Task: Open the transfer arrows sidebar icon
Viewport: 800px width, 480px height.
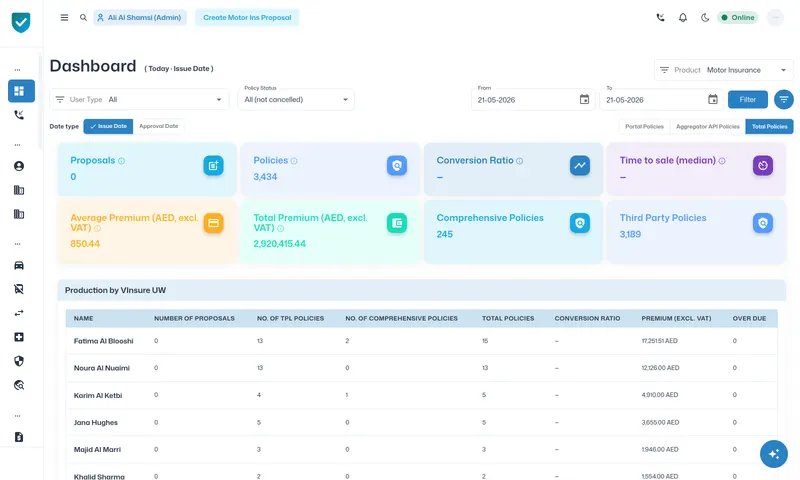Action: 19,313
